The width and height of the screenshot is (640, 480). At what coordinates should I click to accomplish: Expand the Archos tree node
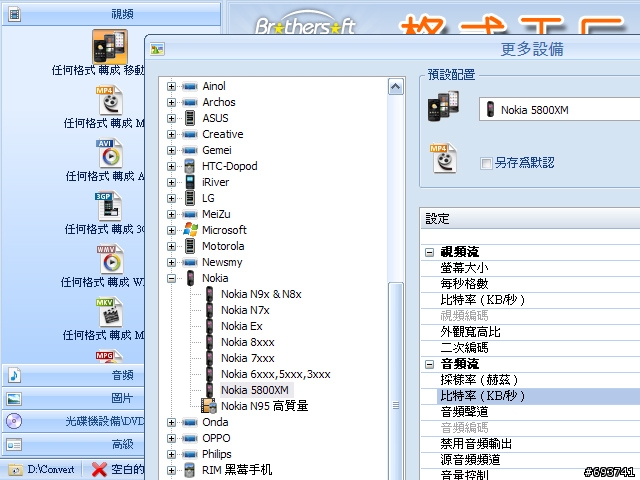pyautogui.click(x=171, y=102)
